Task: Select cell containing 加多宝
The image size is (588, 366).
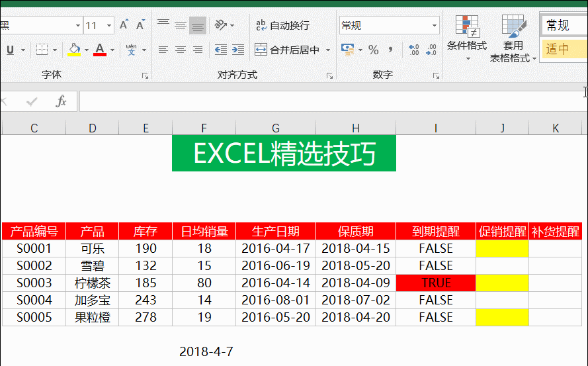Action: point(92,300)
